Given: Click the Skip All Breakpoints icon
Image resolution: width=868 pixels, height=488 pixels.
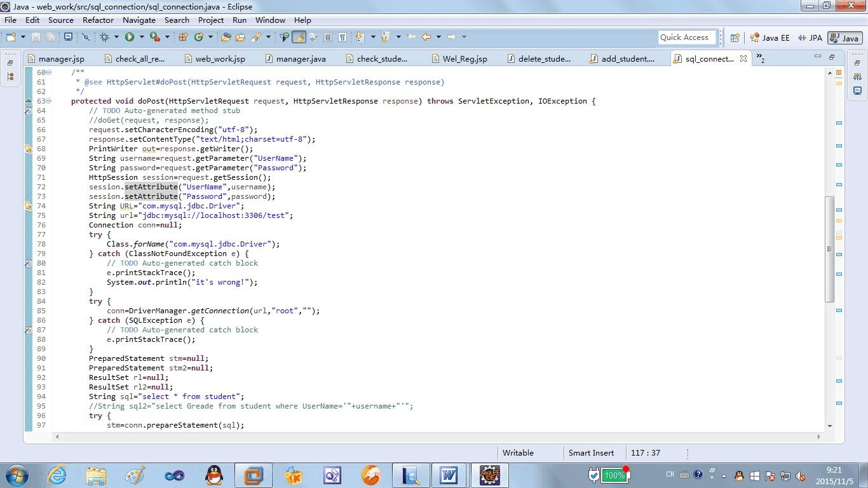Looking at the screenshot, I should point(86,37).
